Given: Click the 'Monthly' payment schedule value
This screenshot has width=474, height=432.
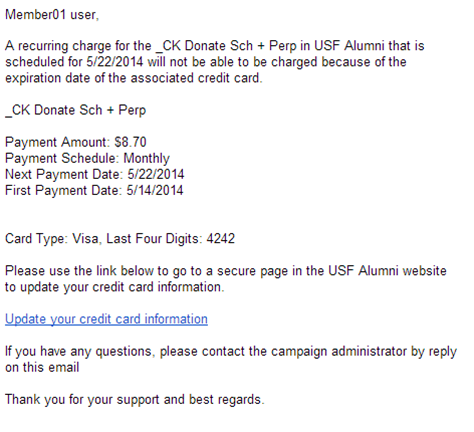Looking at the screenshot, I should [147, 159].
